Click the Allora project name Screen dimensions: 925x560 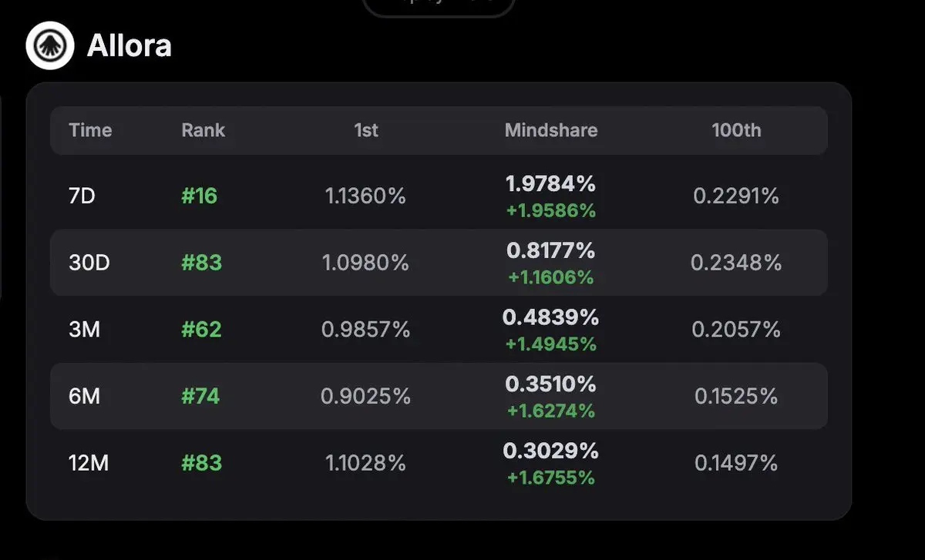(x=129, y=46)
